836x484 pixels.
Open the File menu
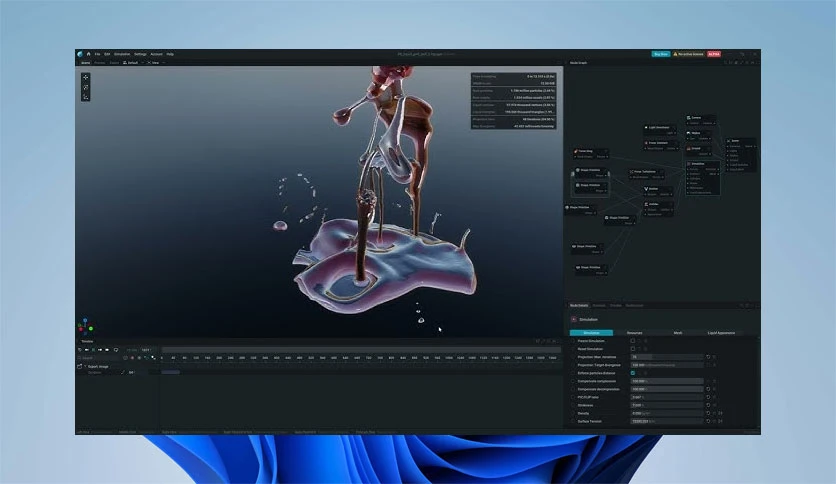click(x=97, y=54)
